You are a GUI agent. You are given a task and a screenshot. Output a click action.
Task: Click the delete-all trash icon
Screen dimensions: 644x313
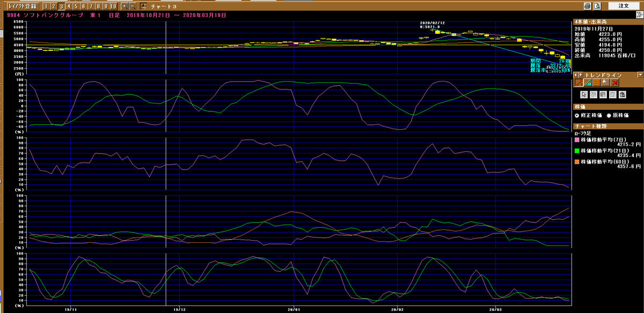click(x=622, y=94)
